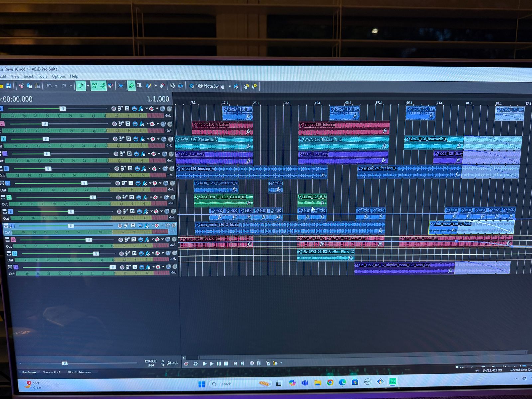The image size is (532, 399).
Task: Open Chrome from the Windows taskbar
Action: 330,383
